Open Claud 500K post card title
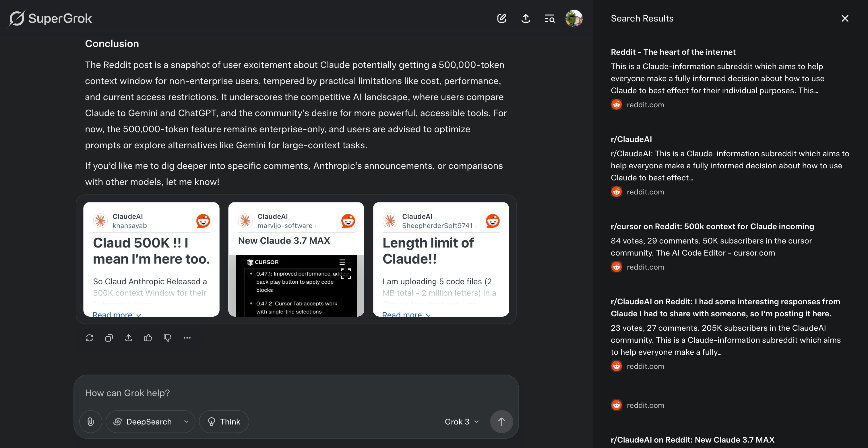The height and width of the screenshot is (448, 868). 151,251
